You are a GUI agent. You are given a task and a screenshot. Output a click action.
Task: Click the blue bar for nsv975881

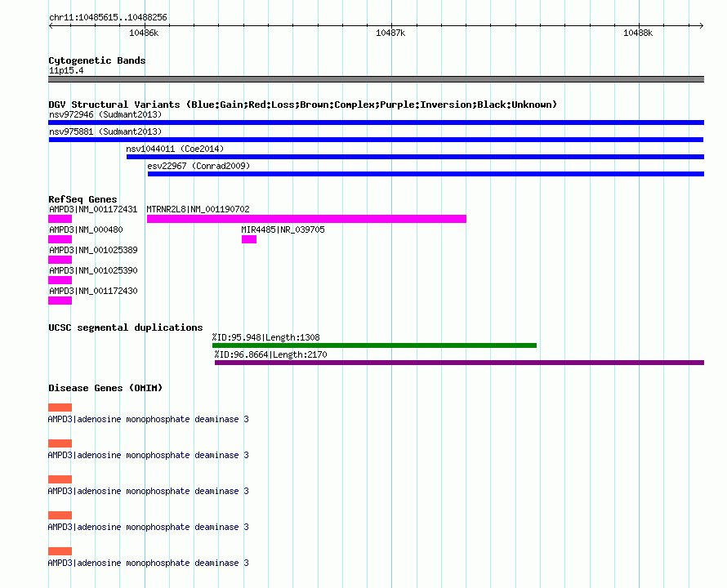coord(376,140)
